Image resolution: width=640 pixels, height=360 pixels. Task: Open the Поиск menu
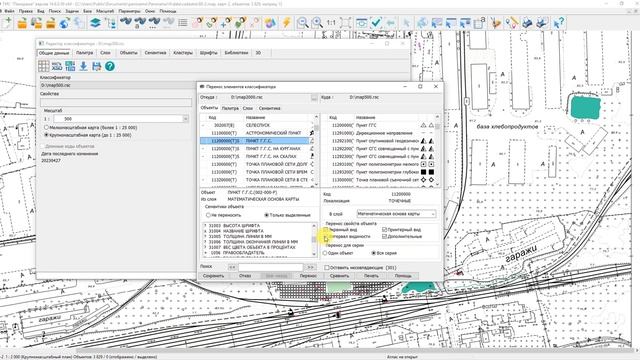pos(54,11)
